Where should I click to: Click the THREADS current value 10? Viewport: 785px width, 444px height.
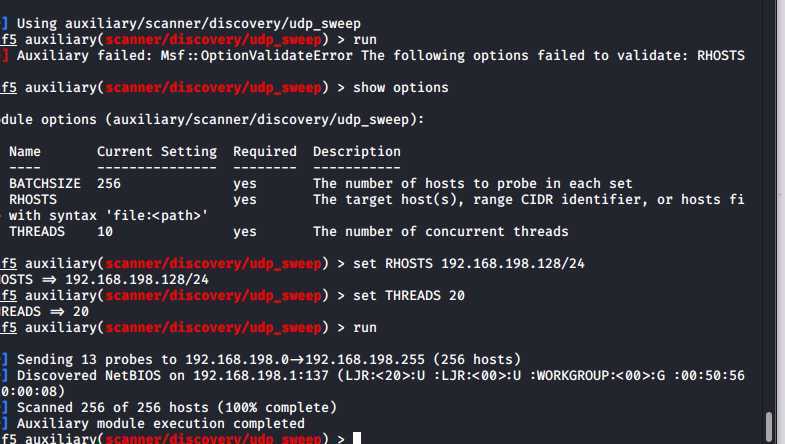(x=105, y=232)
